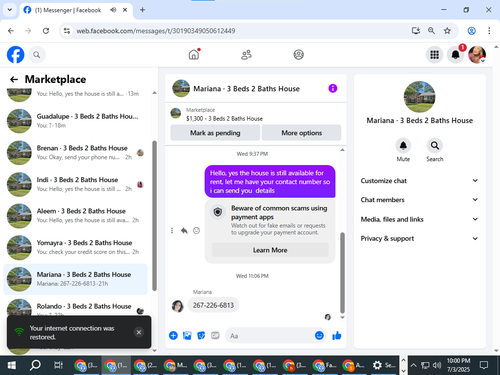The image size is (500, 375).
Task: Click the chat list vertical scrollbar
Action: (x=154, y=215)
